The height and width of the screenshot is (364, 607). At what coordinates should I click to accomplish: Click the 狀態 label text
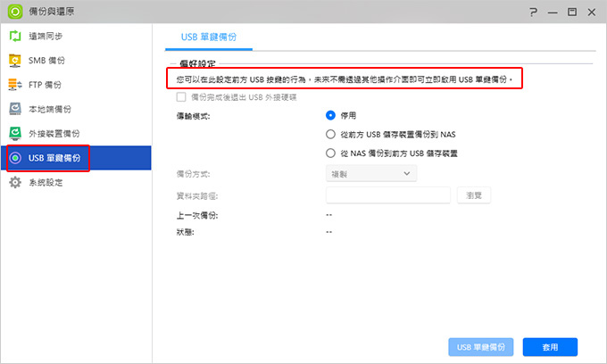click(x=186, y=233)
